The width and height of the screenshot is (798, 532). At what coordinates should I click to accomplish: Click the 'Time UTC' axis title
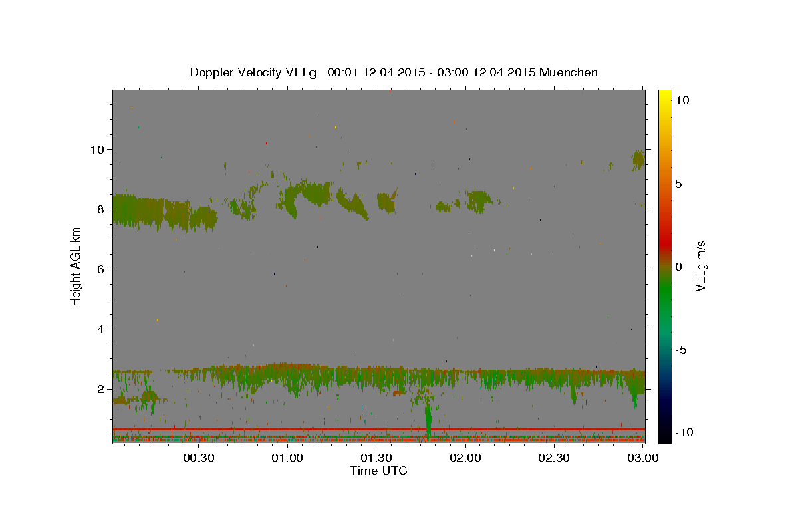coord(378,471)
